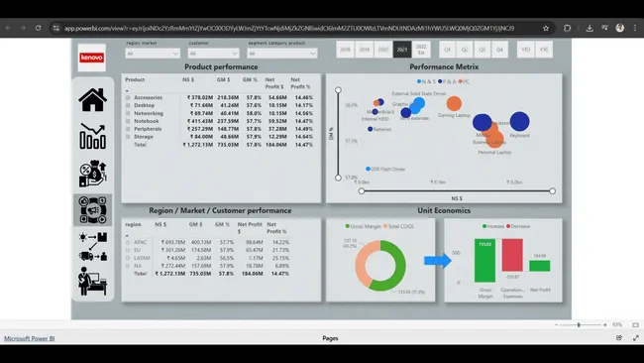Reload the page with refresh icon
The width and height of the screenshot is (644, 363).
[38, 28]
